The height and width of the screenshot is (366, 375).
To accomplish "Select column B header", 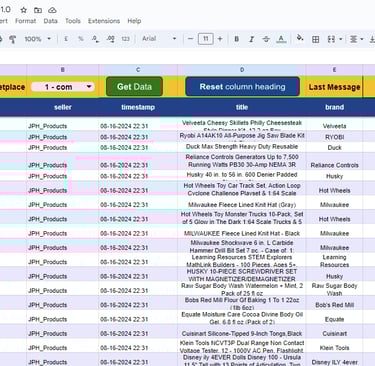I will (63, 70).
